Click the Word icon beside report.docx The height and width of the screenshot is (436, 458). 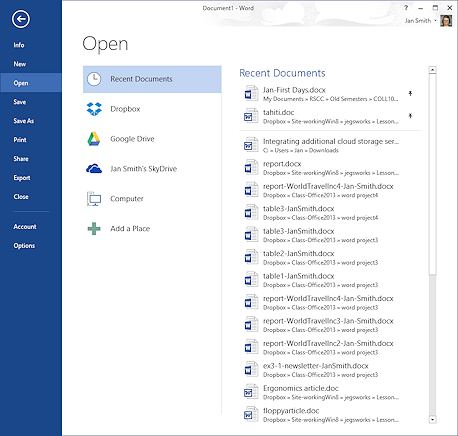(x=251, y=167)
